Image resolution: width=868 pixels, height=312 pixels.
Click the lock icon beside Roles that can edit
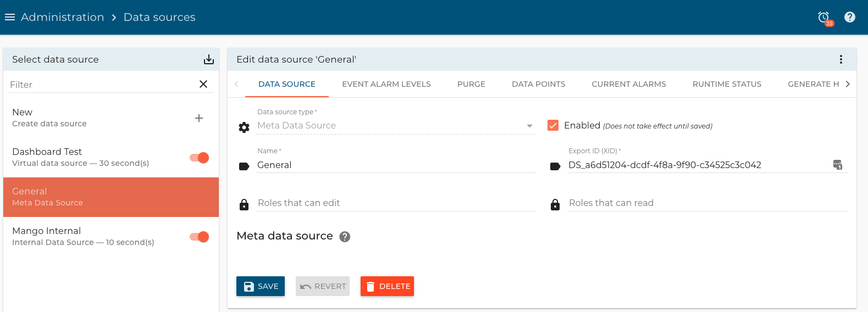pos(244,205)
